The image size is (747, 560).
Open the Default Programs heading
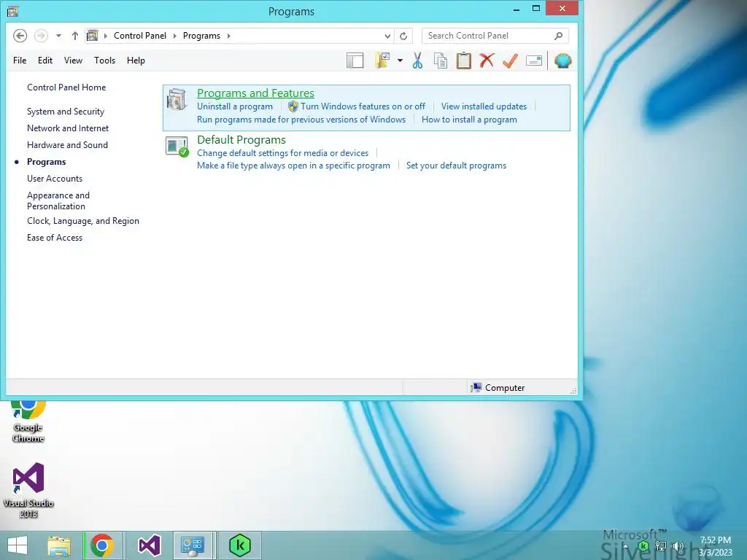point(241,139)
